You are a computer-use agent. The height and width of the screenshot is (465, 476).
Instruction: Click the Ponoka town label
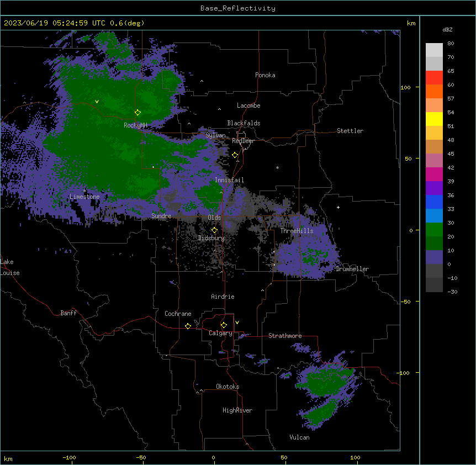(x=265, y=75)
